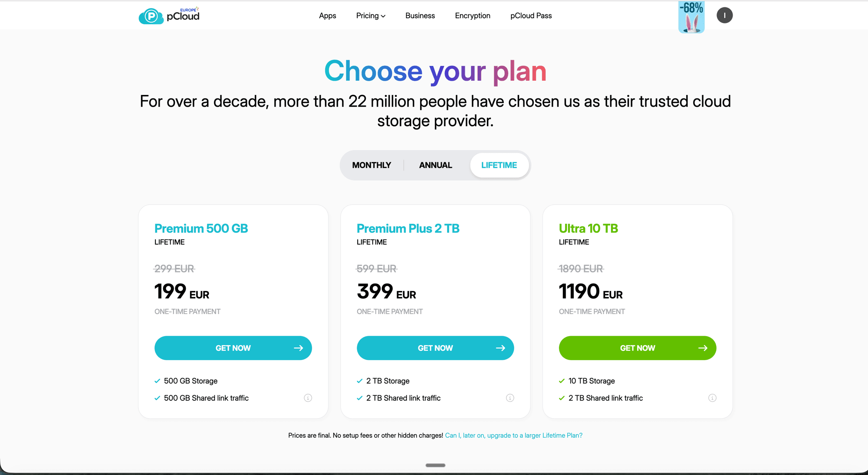Open the Encryption page from the navbar
Image resolution: width=868 pixels, height=475 pixels.
pos(472,16)
